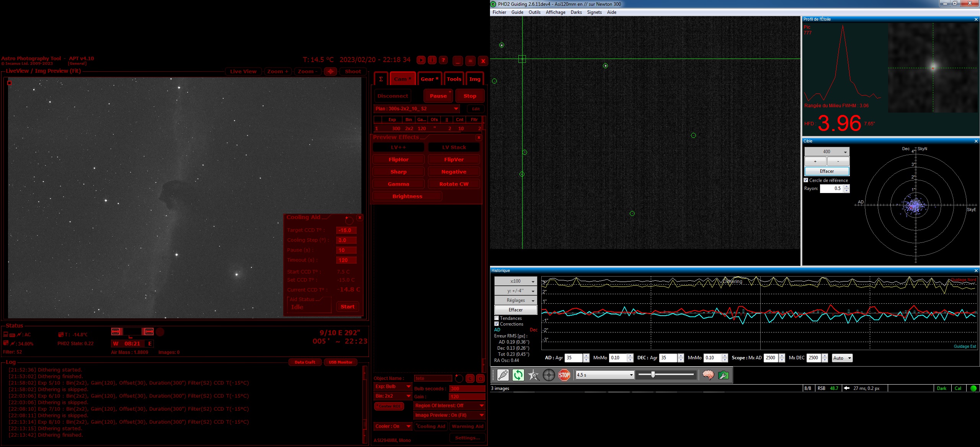The width and height of the screenshot is (980, 447).
Task: Toggle Cercle de référence checkbox
Action: tap(806, 180)
